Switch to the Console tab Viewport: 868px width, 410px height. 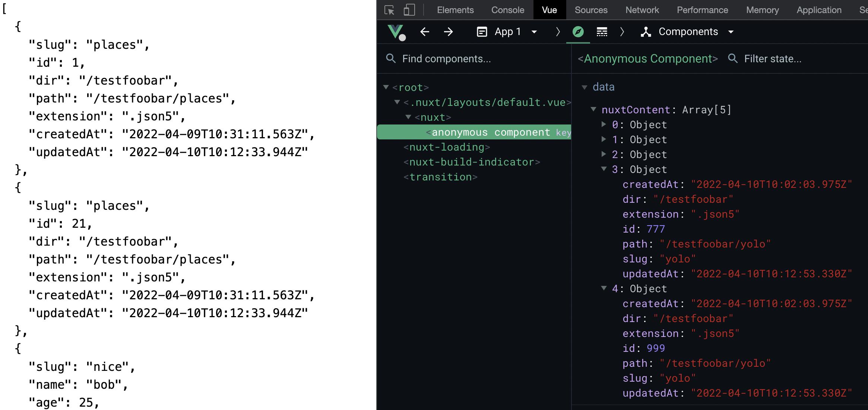coord(507,10)
